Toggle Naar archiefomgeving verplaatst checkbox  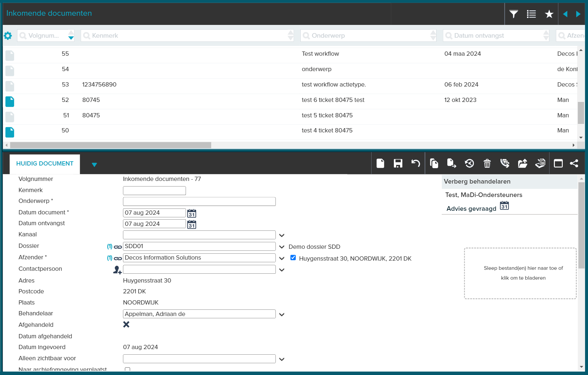(128, 369)
